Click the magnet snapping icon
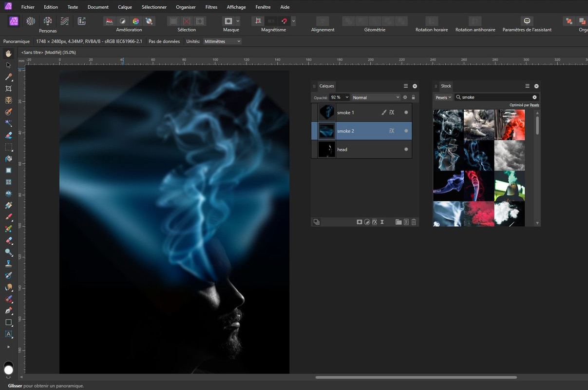Screen dimensions: 588x390 click(284, 21)
